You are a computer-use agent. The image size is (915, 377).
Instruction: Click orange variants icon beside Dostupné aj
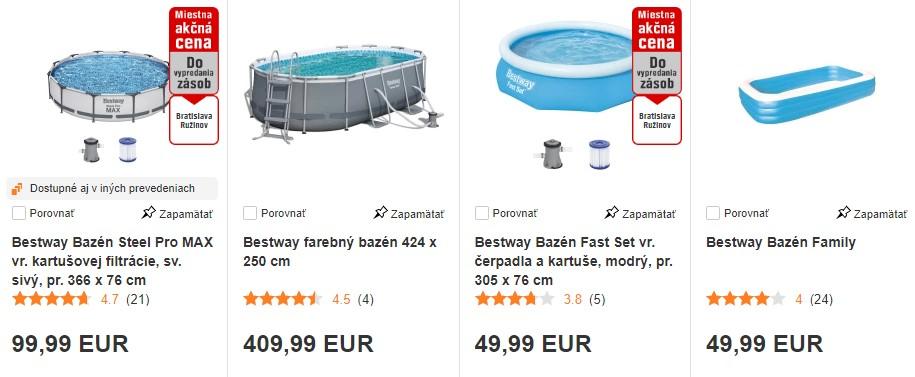[18, 188]
